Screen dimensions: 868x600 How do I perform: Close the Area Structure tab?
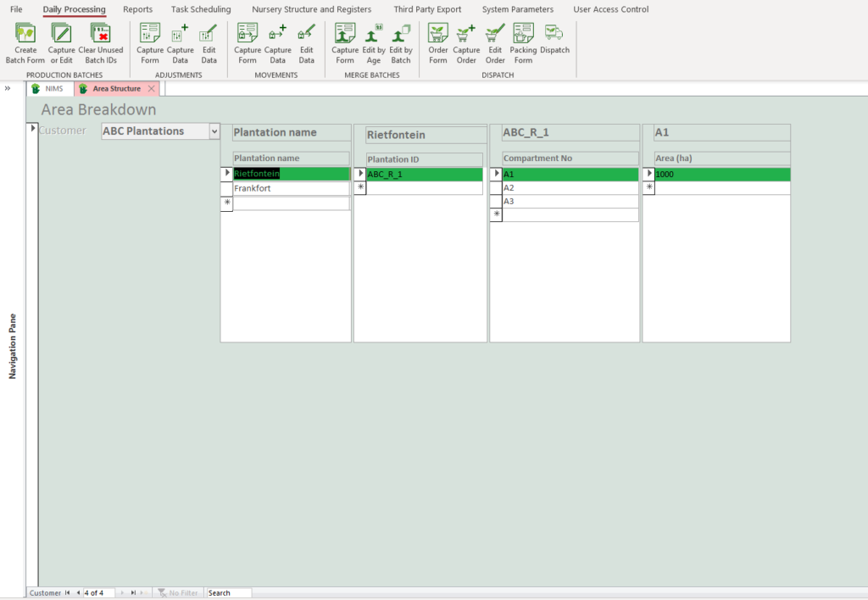point(151,88)
